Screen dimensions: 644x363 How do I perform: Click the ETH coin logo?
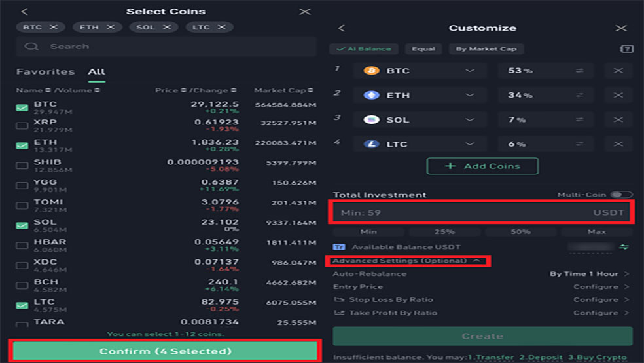pos(371,95)
